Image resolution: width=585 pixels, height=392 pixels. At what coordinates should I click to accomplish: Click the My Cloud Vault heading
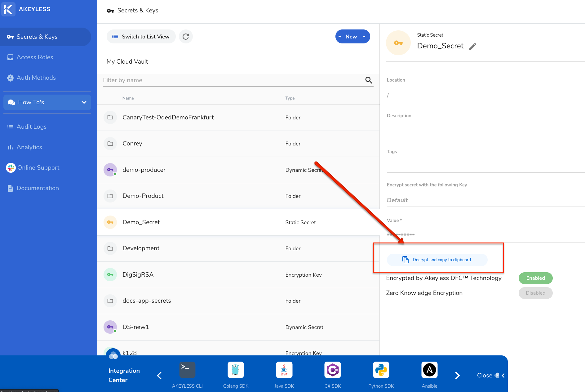(127, 62)
